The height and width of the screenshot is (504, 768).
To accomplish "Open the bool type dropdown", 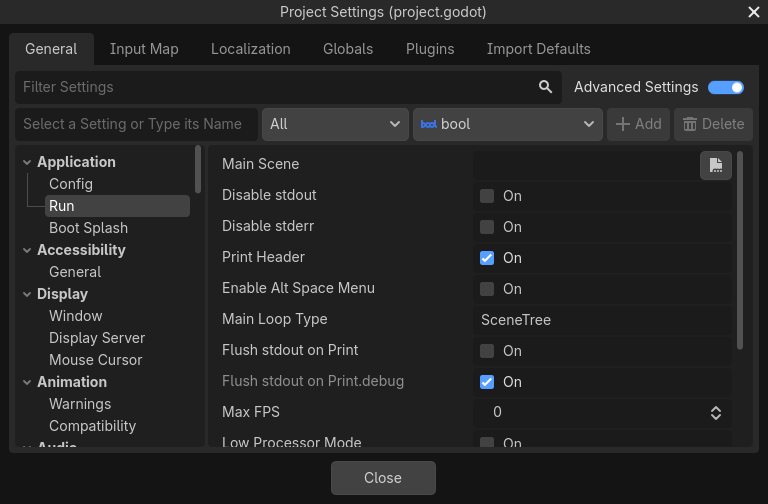I will click(507, 124).
